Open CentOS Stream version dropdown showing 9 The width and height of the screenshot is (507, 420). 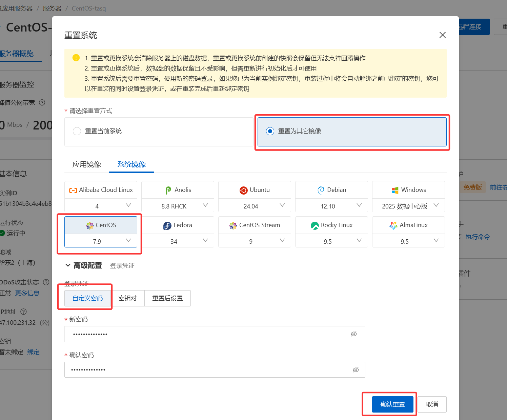click(255, 241)
